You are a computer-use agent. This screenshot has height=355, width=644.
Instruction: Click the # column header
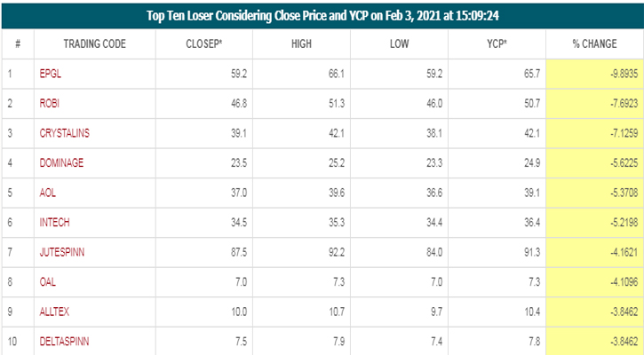point(18,44)
